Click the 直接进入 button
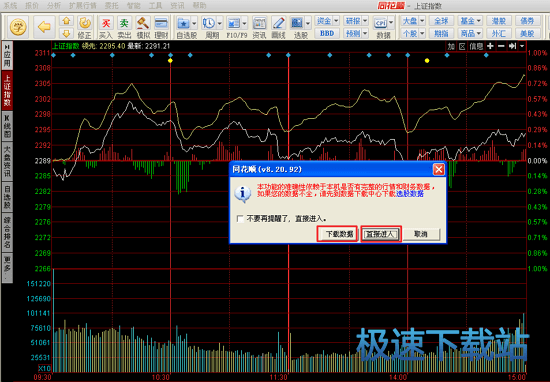Screen dimensions: 550x382 coord(381,234)
